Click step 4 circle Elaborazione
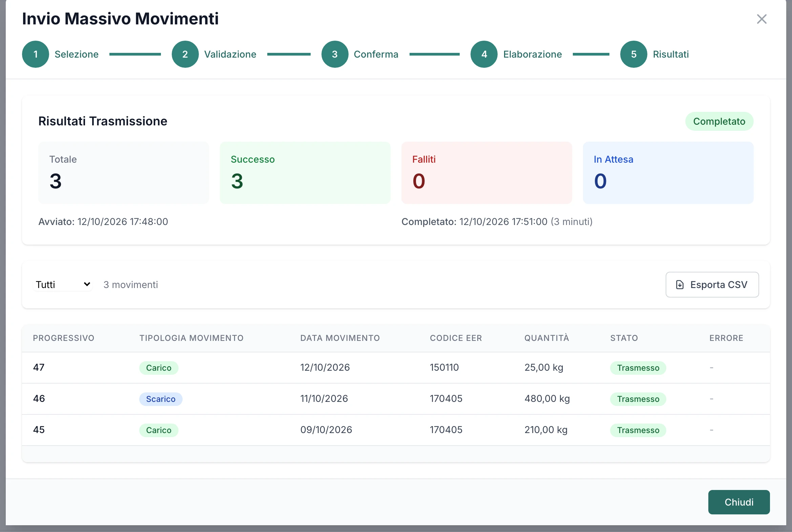Viewport: 792px width, 532px height. [x=484, y=54]
